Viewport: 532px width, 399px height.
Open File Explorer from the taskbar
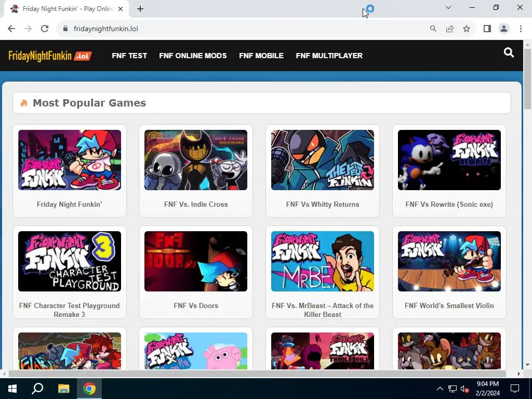click(x=63, y=389)
